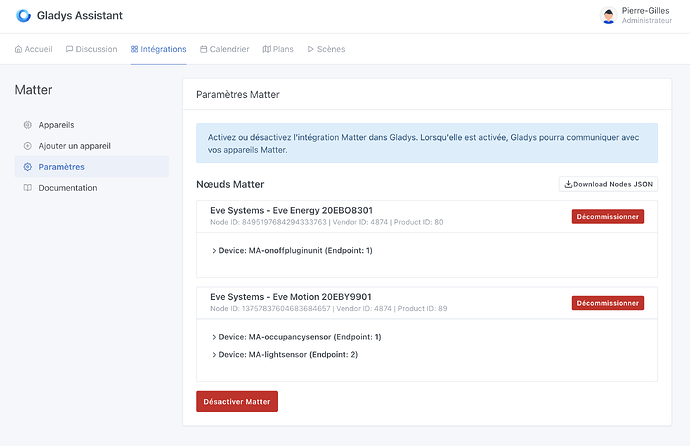Click the Calendrier calendar icon
Image resolution: width=690 pixels, height=446 pixels.
click(204, 49)
